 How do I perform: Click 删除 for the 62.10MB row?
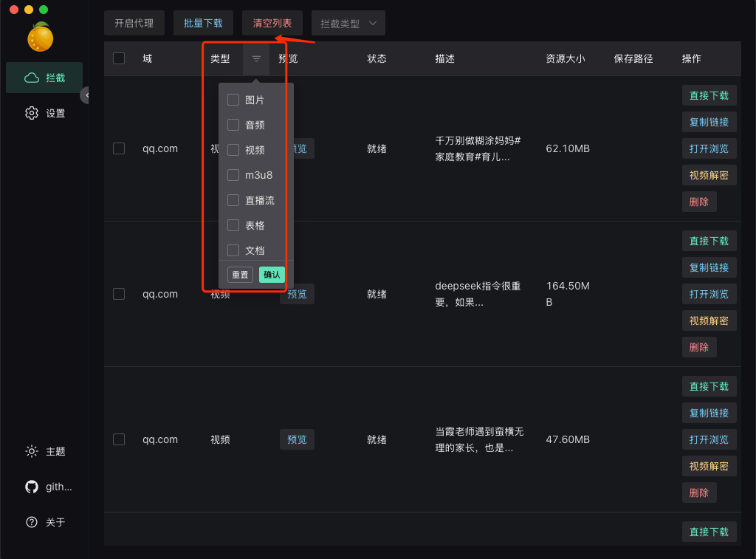(699, 202)
